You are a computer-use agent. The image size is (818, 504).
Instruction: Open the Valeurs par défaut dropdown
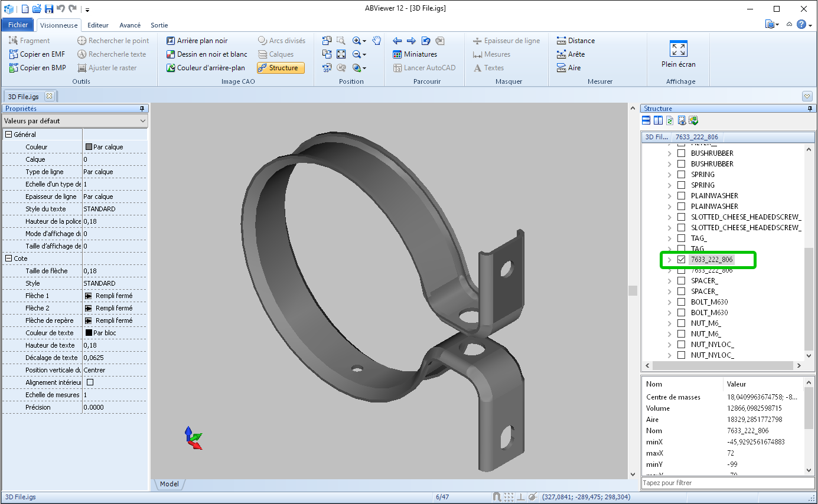pyautogui.click(x=75, y=121)
